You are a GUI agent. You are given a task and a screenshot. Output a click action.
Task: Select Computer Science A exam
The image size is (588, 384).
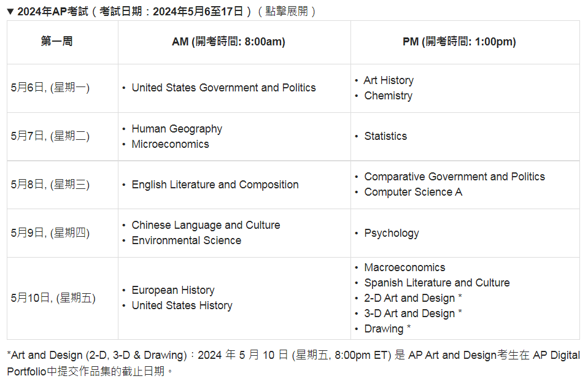click(x=413, y=192)
